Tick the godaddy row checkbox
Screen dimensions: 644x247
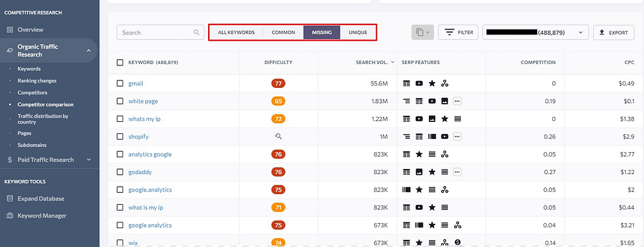pyautogui.click(x=120, y=172)
